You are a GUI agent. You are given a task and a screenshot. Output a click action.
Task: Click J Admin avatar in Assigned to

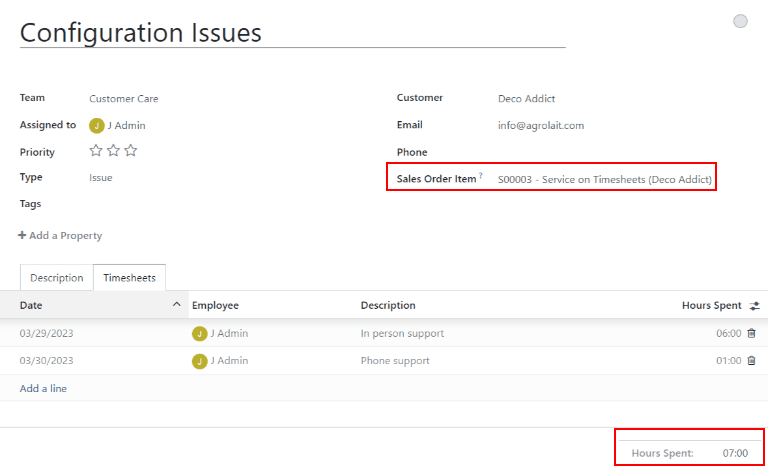click(x=97, y=125)
